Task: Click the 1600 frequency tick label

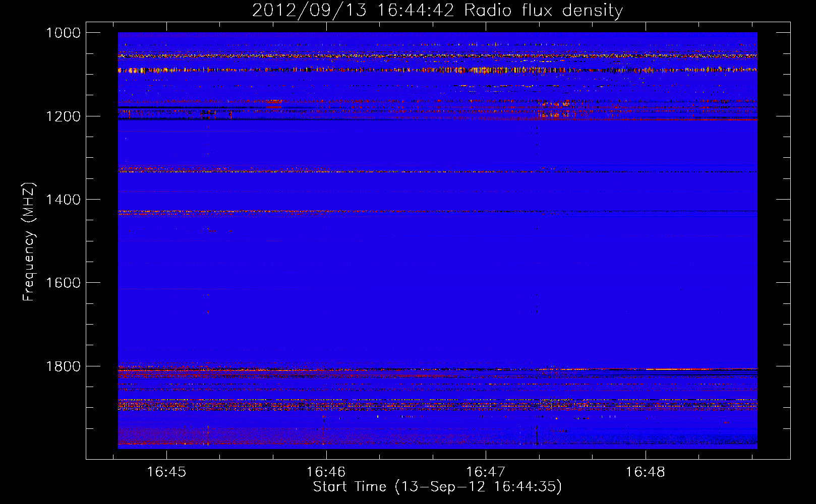Action: pyautogui.click(x=63, y=283)
